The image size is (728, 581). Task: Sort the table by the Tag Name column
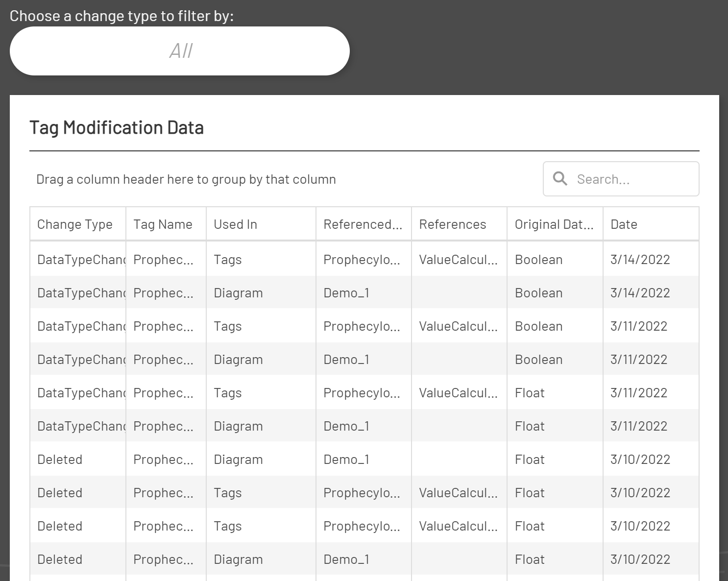[162, 224]
